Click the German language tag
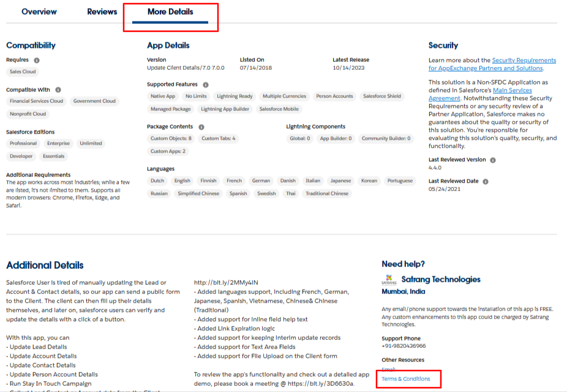The height and width of the screenshot is (392, 567). [261, 181]
